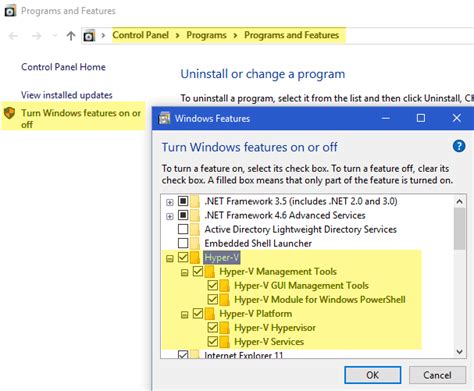This screenshot has height=391, width=474.
Task: Click folder icon beside Hyper-V Hypervisor
Action: click(x=225, y=328)
